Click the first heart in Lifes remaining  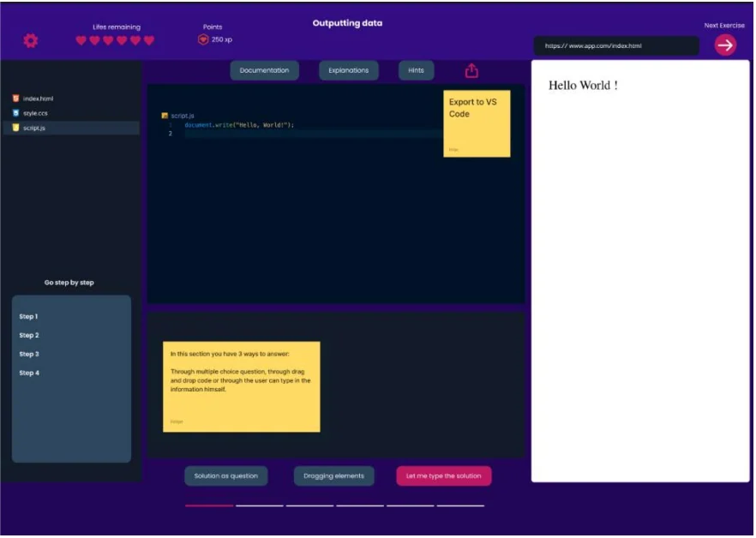[x=81, y=40]
